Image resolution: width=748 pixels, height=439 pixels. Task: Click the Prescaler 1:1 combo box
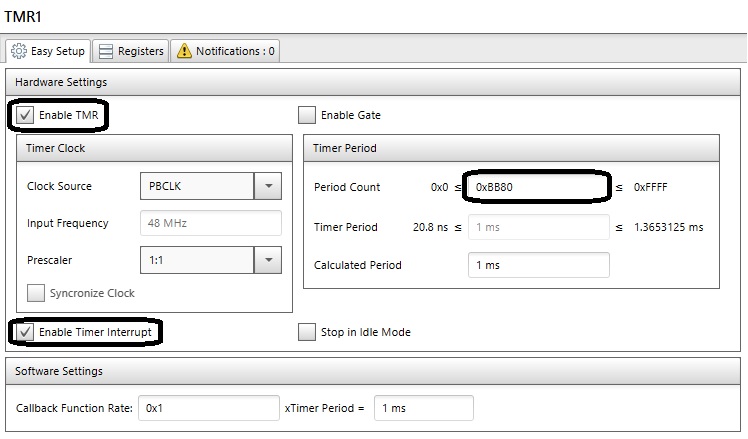(x=211, y=260)
